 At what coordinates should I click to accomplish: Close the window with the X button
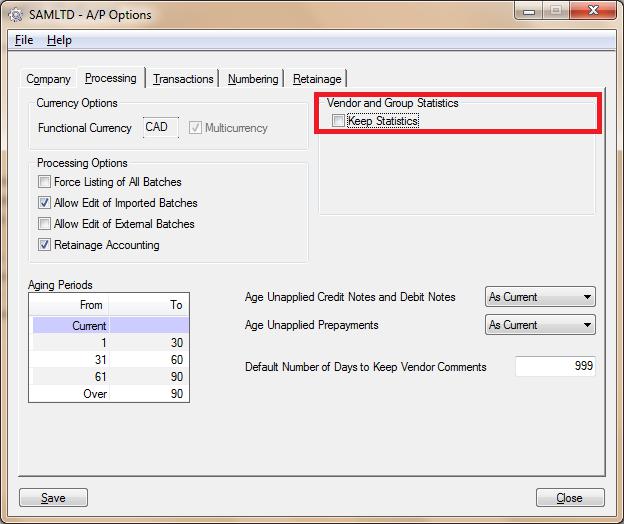pyautogui.click(x=593, y=10)
